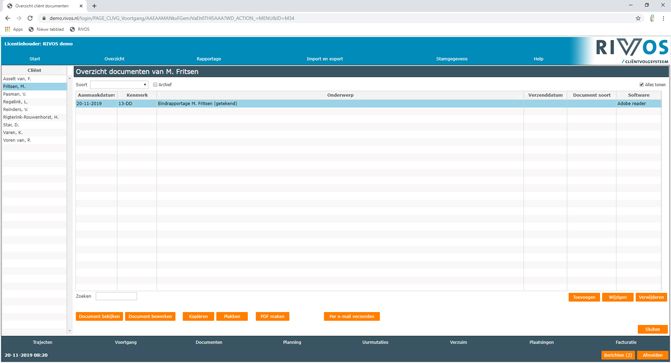Go back using the browser back arrow

(8, 18)
